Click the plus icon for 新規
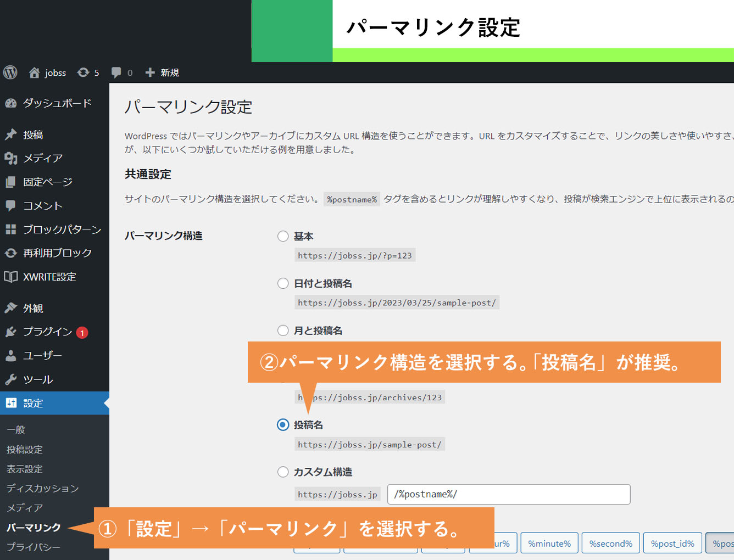Image resolution: width=734 pixels, height=560 pixels. (x=150, y=72)
